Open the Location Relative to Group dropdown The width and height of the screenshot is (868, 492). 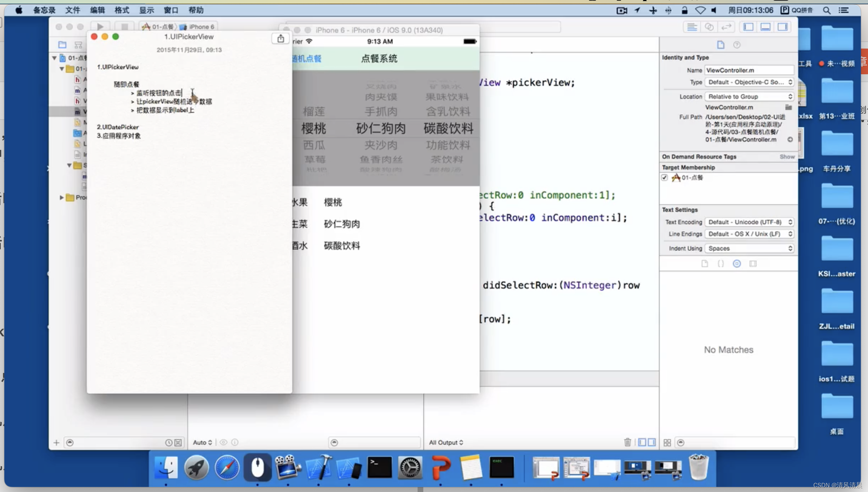point(749,96)
